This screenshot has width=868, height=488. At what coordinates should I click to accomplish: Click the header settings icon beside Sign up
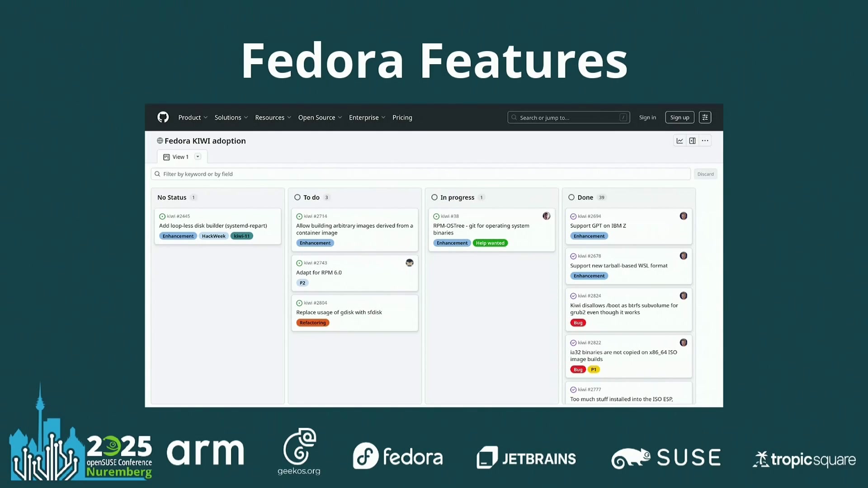tap(705, 117)
